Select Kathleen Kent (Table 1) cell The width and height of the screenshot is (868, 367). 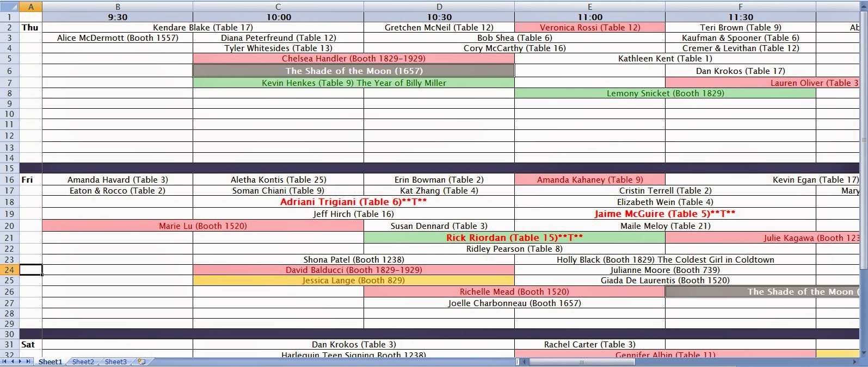(665, 58)
